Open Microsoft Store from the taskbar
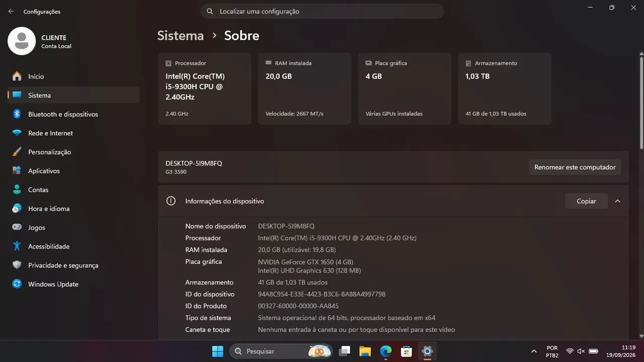Image resolution: width=644 pixels, height=362 pixels. click(407, 351)
